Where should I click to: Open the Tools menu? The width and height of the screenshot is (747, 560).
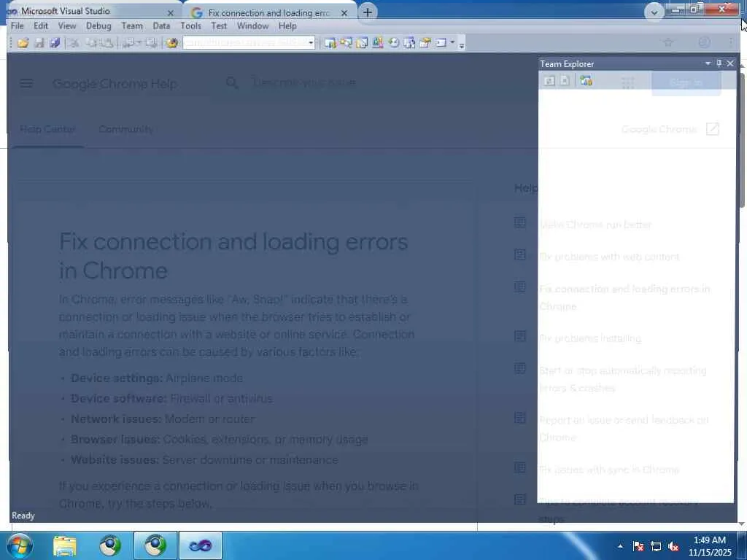[x=191, y=26]
